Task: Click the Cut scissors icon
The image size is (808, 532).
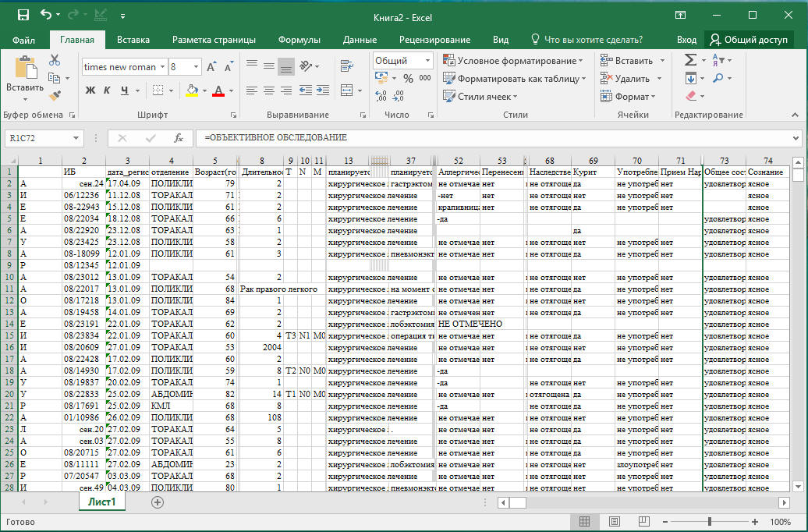Action: coord(55,60)
